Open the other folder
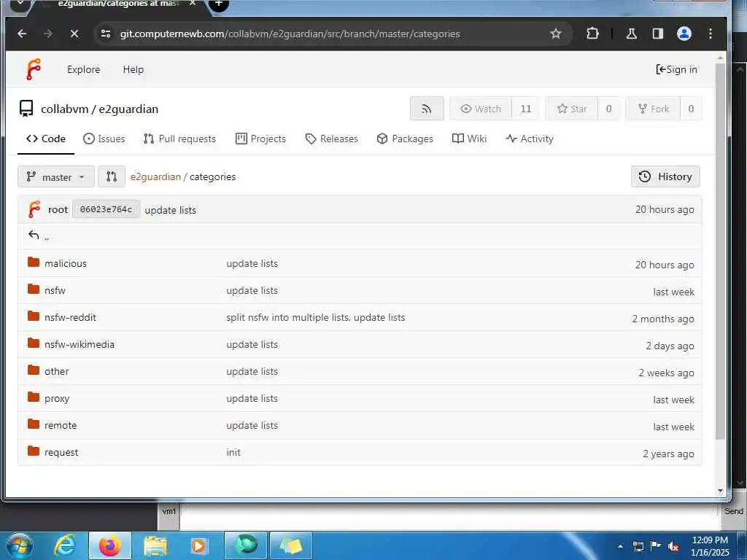747x560 pixels. pyautogui.click(x=57, y=372)
